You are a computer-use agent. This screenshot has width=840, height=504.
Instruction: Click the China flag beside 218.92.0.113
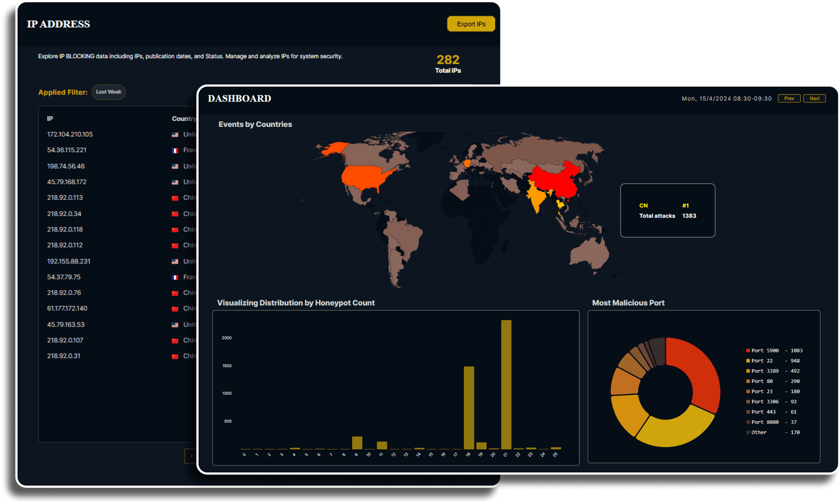coord(175,198)
